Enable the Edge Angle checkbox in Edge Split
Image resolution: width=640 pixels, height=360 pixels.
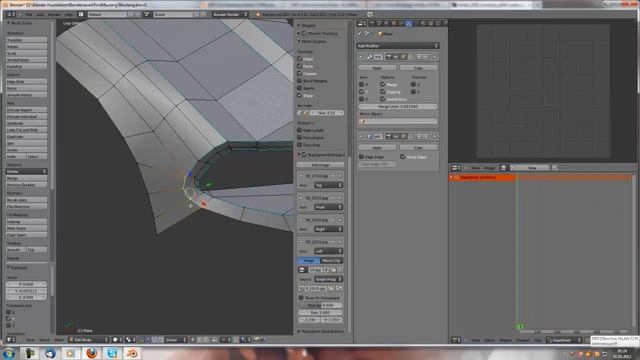[361, 157]
